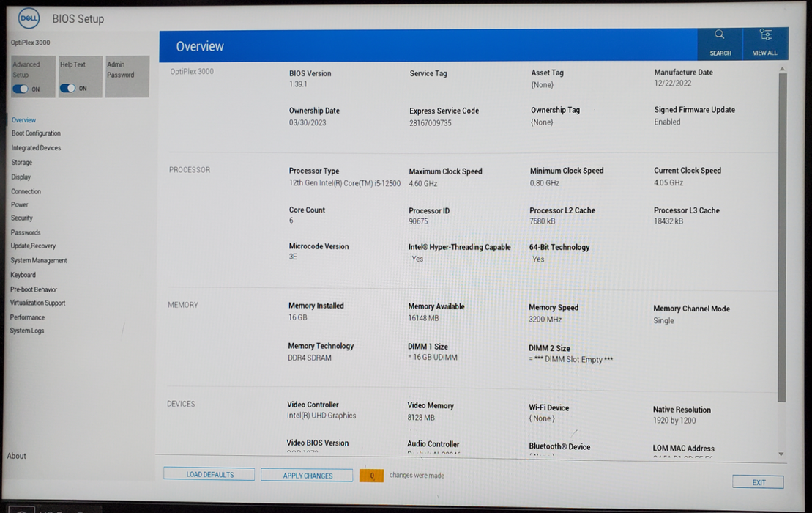812x513 pixels.
Task: Click DIMM 2 Slot Empty value
Action: [x=570, y=359]
